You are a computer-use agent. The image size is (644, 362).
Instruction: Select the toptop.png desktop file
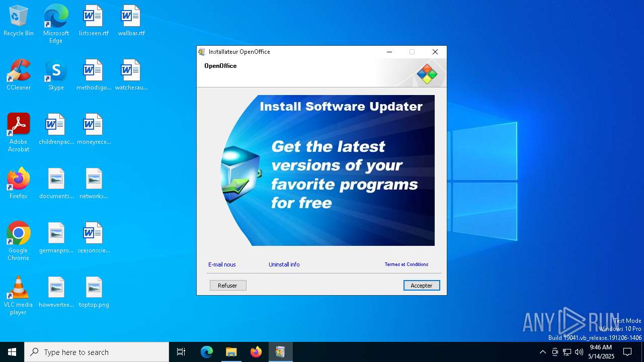point(94,292)
